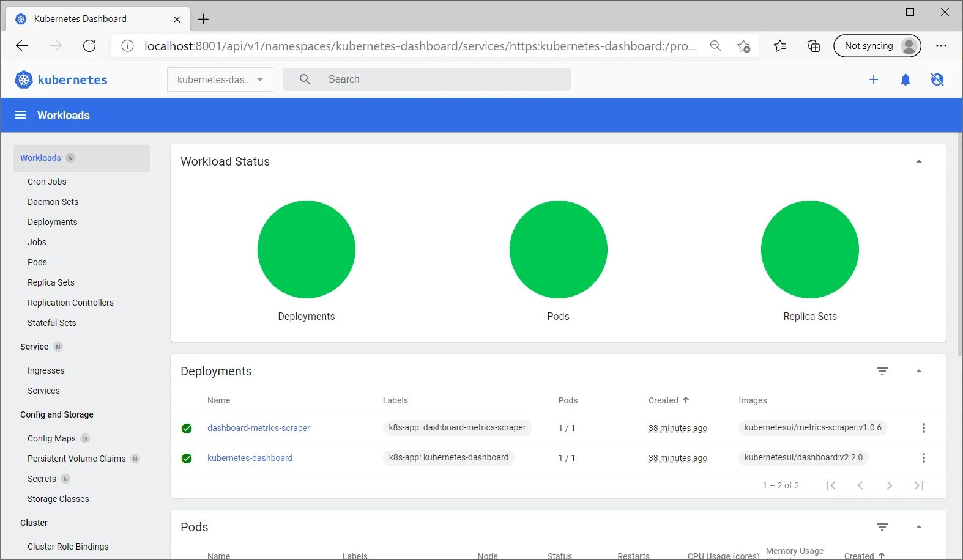Add page to favorites star icon

click(x=743, y=46)
